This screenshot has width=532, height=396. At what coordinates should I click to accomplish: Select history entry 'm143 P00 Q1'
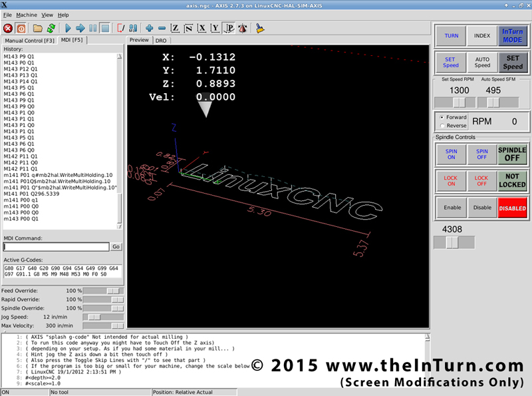coord(21,219)
